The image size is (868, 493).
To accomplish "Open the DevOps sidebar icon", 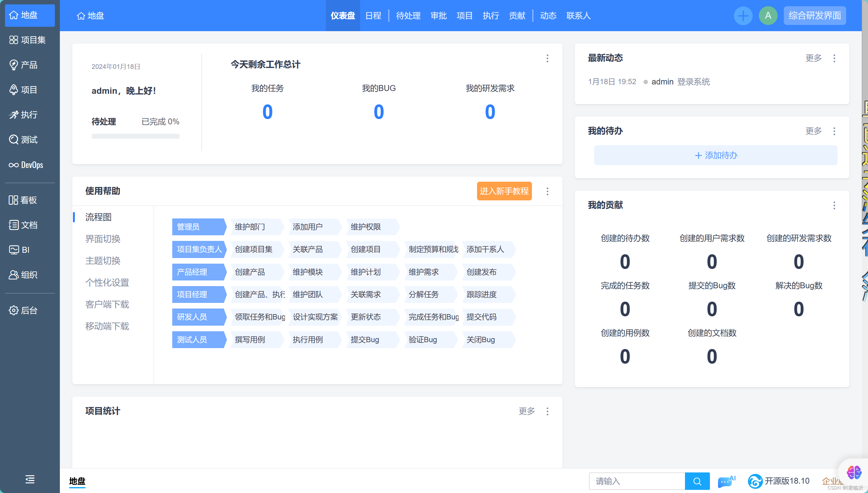I will coord(14,165).
